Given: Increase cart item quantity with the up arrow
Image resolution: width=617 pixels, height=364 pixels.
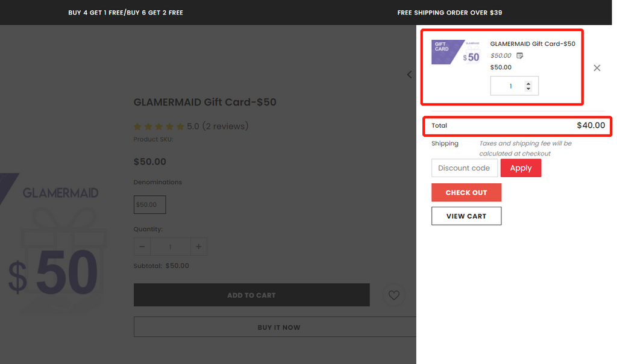Looking at the screenshot, I should coord(528,83).
